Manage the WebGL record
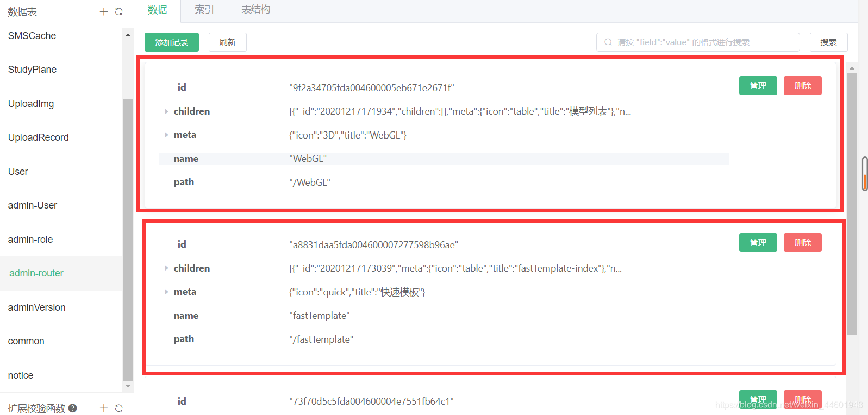 758,85
